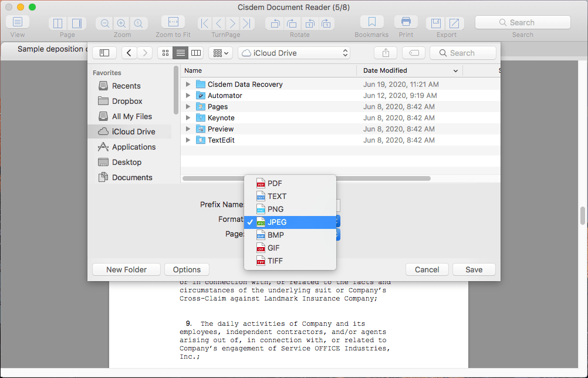Activate Zoom to Fit icon
This screenshot has width=588, height=378.
coord(173,22)
